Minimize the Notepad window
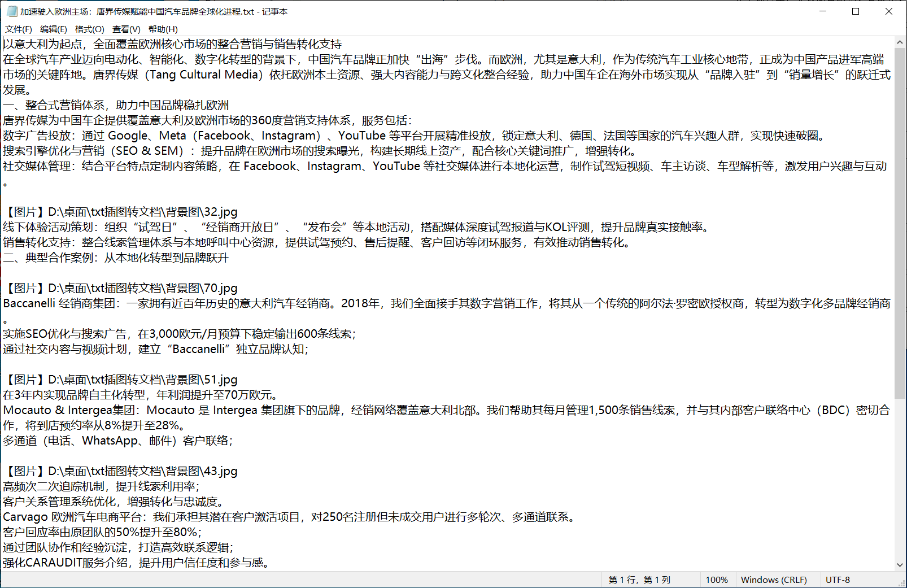Image resolution: width=907 pixels, height=588 pixels. (x=823, y=11)
